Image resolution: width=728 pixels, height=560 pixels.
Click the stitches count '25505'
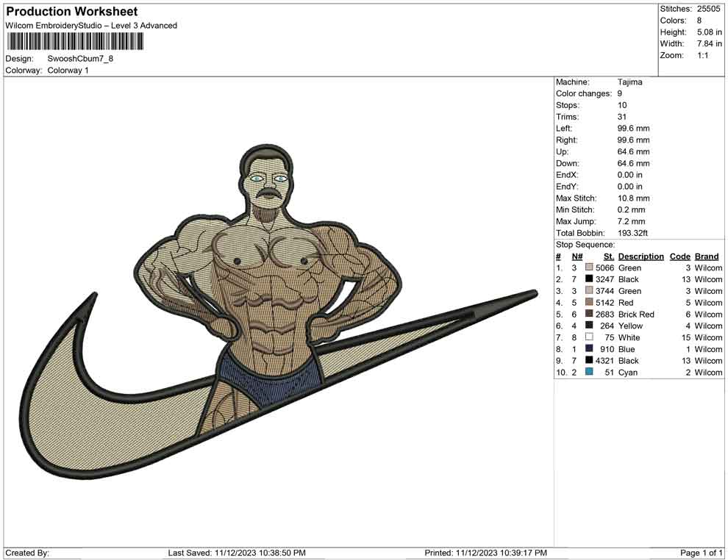[708, 9]
